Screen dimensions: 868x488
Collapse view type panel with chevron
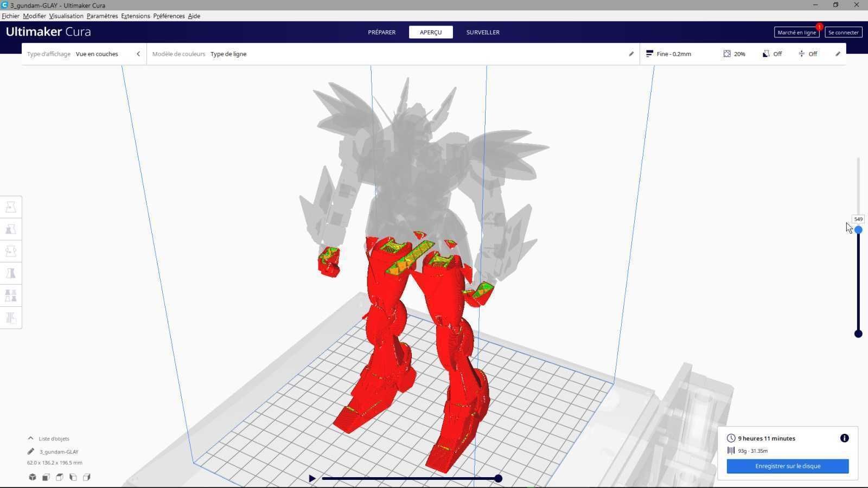138,54
